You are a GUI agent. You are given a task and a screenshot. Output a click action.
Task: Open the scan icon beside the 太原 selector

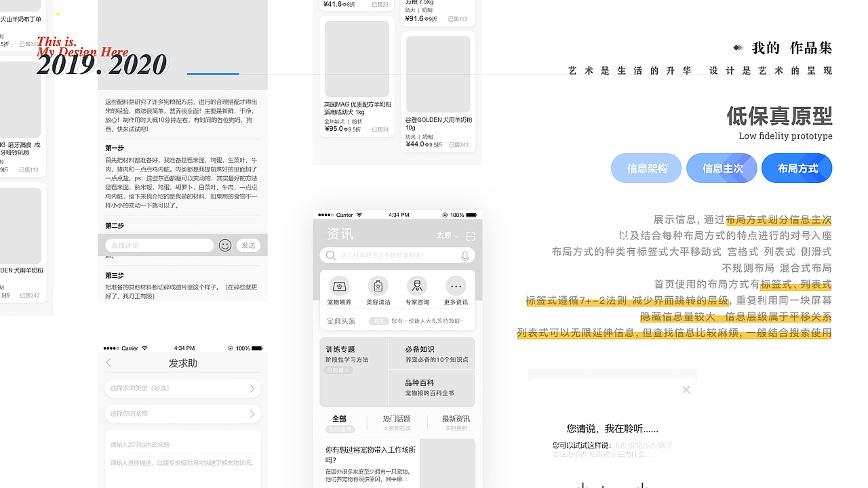471,235
